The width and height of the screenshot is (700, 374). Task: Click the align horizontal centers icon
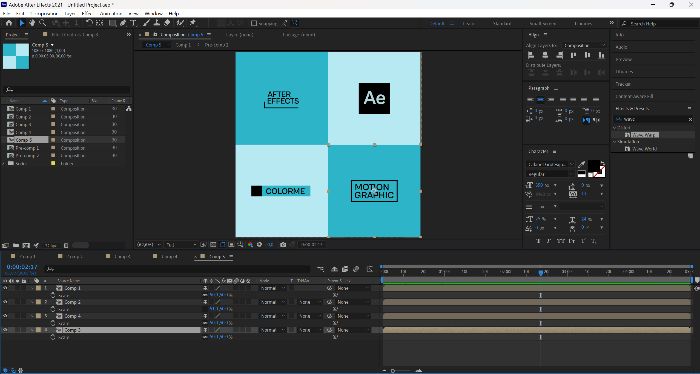[x=545, y=55]
